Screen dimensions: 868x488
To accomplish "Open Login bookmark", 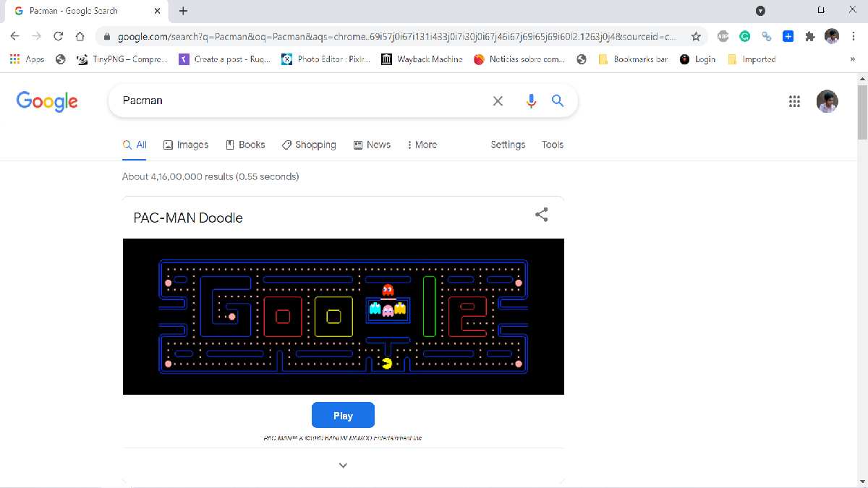I will [x=698, y=59].
